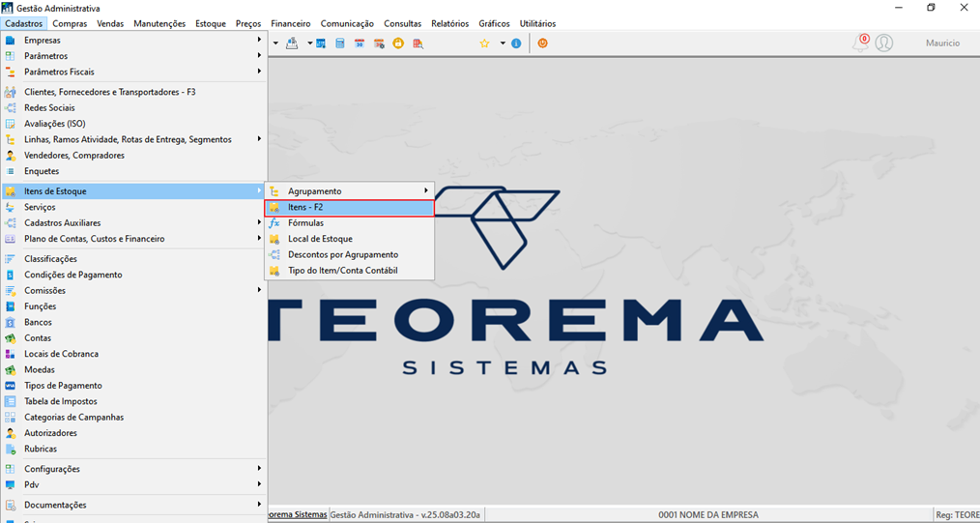Open the Cadastros menu
The image size is (980, 523).
point(24,24)
